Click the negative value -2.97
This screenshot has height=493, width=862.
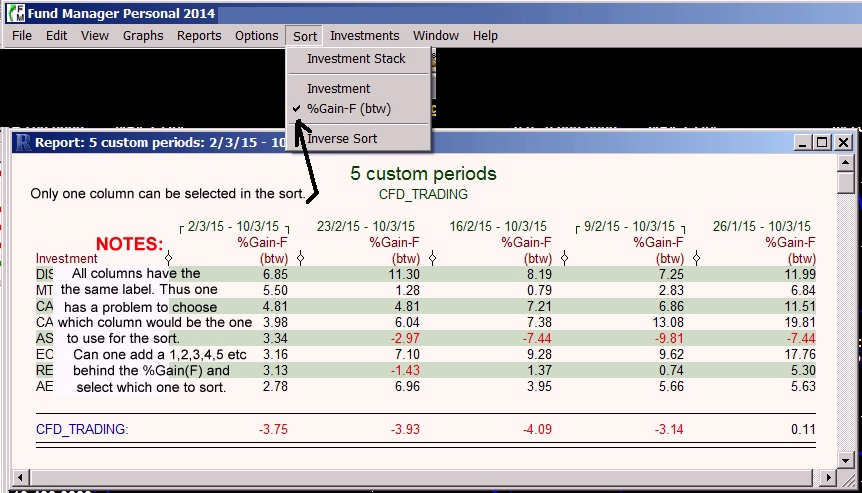406,339
